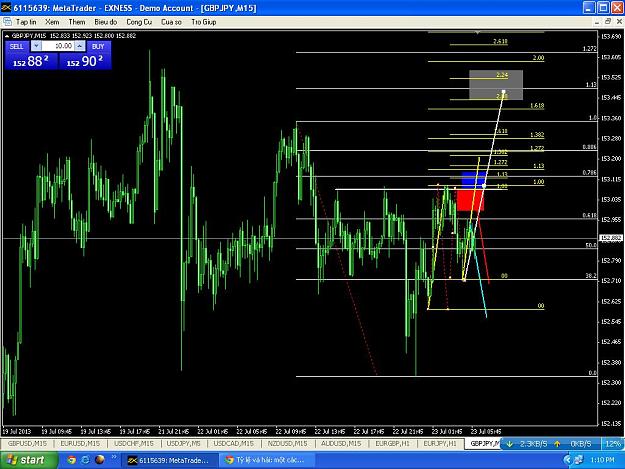
Task: Switch to USDJPY,M5 chart tab
Action: (x=184, y=443)
